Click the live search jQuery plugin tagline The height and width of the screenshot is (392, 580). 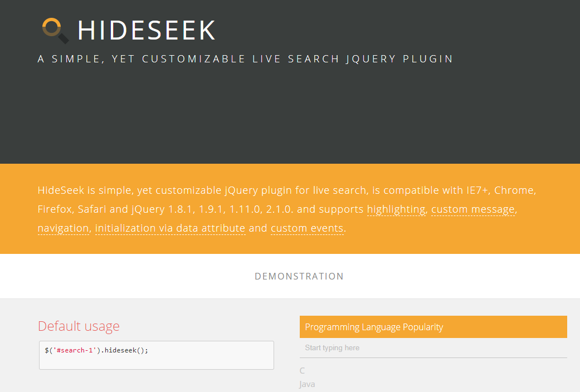[x=245, y=58]
